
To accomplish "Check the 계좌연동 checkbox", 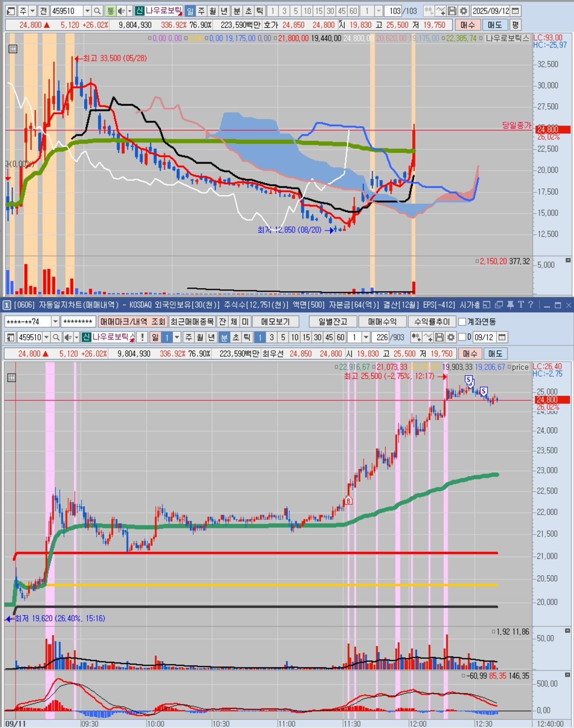I will pos(462,322).
